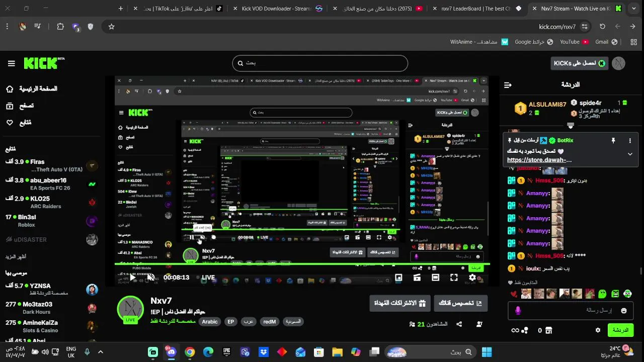Insert the red heart quick emote
Viewport: 644px width, 362px height.
(514, 294)
